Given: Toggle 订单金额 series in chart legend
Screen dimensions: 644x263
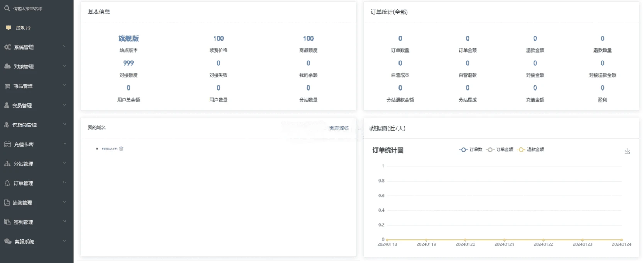Looking at the screenshot, I should 500,149.
